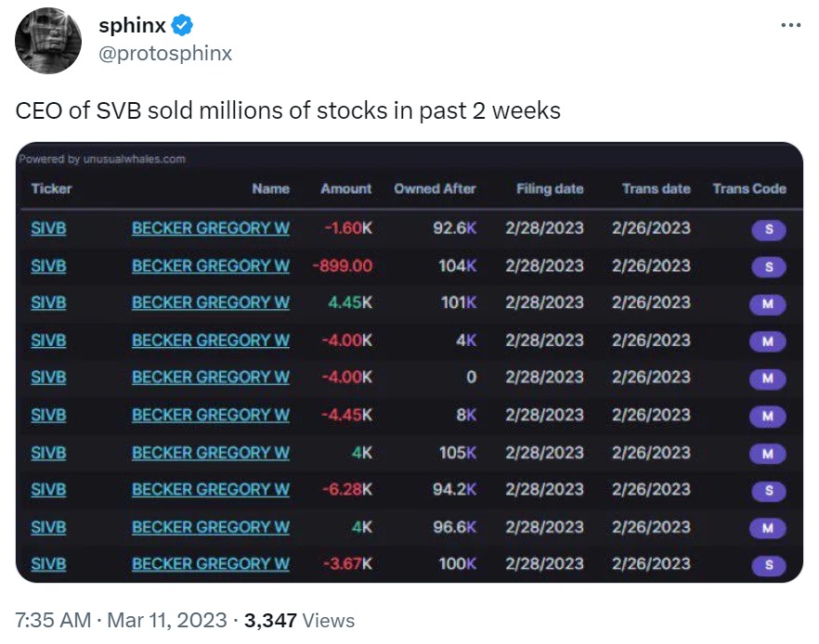Open the sphinx profile avatar
Screen dimensions: 819x644
(48, 40)
